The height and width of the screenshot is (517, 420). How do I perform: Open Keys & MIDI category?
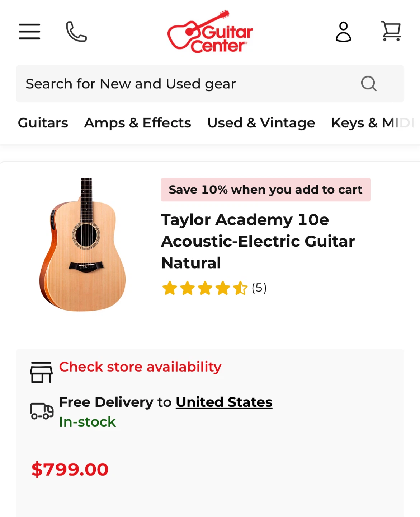coord(373,123)
